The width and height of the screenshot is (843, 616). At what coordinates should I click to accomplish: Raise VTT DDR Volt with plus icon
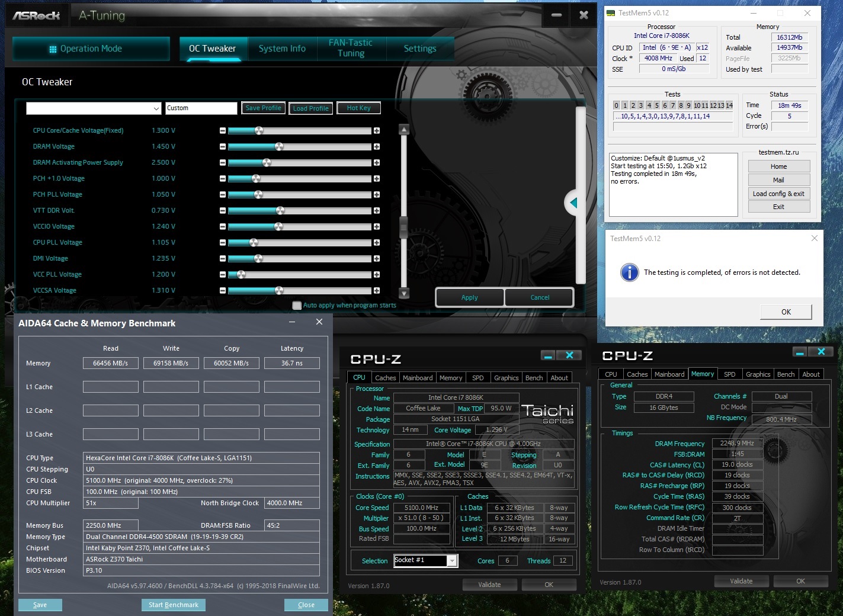(377, 210)
